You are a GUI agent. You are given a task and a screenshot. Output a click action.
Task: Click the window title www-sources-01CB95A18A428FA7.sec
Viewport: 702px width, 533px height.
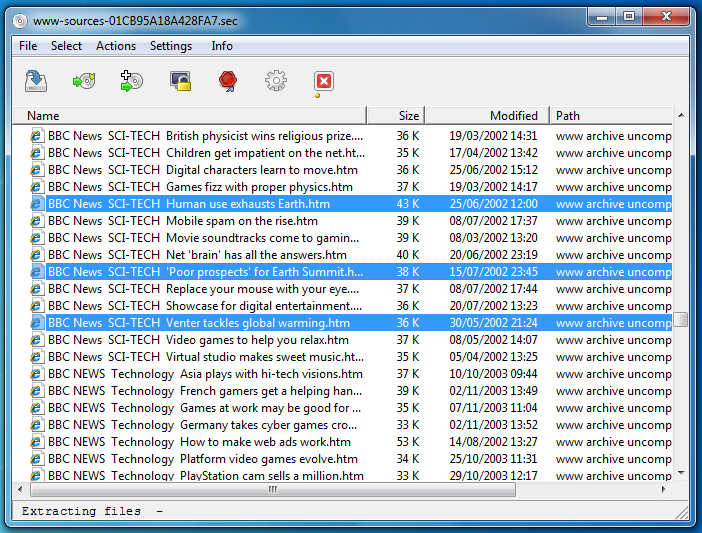(135, 21)
